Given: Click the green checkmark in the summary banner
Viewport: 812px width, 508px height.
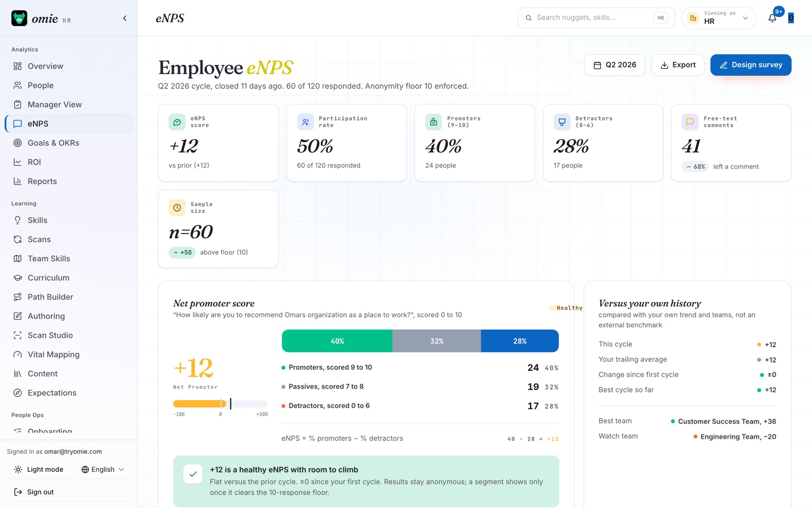Looking at the screenshot, I should click(x=193, y=474).
